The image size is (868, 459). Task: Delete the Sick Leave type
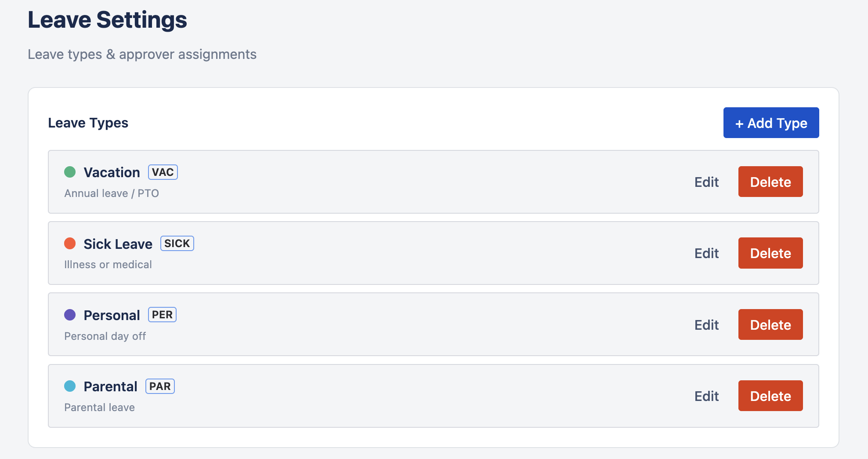[x=770, y=253]
